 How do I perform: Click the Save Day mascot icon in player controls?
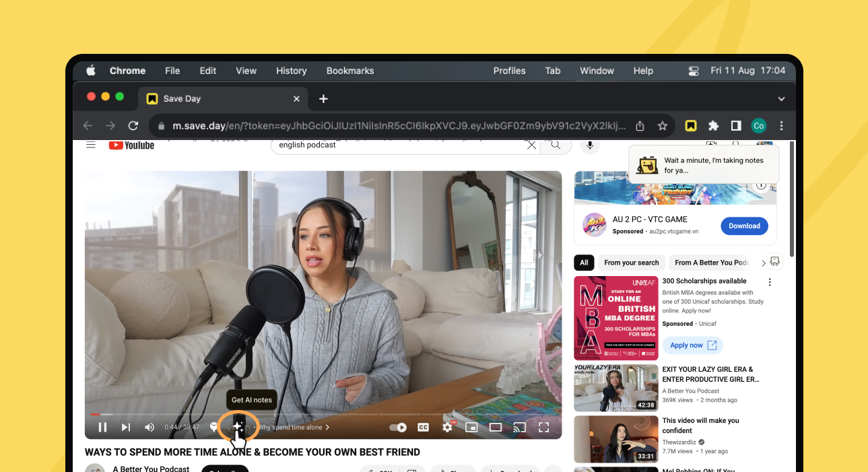[214, 427]
